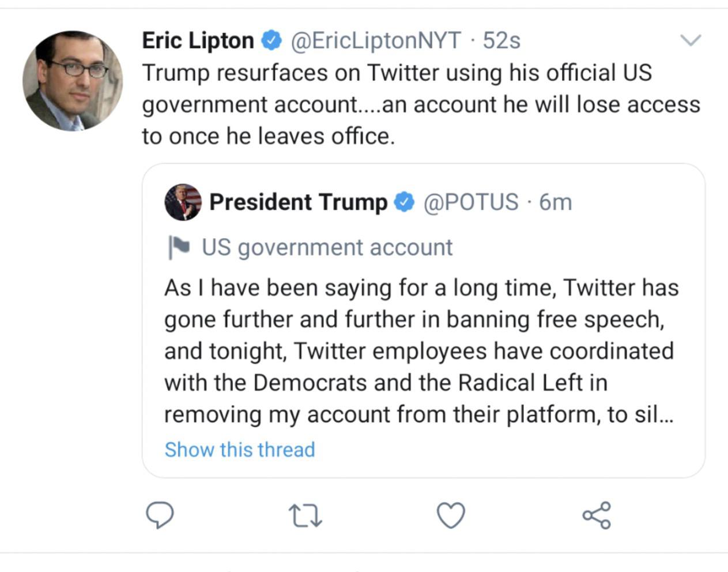Image resolution: width=728 pixels, height=572 pixels.
Task: Click the 6m quoted tweet timestamp
Action: (556, 202)
